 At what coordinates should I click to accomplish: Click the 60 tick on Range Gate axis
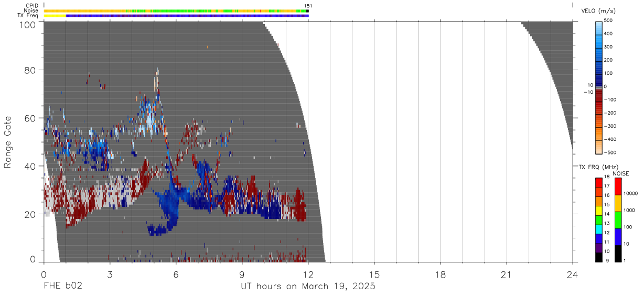(x=30, y=118)
